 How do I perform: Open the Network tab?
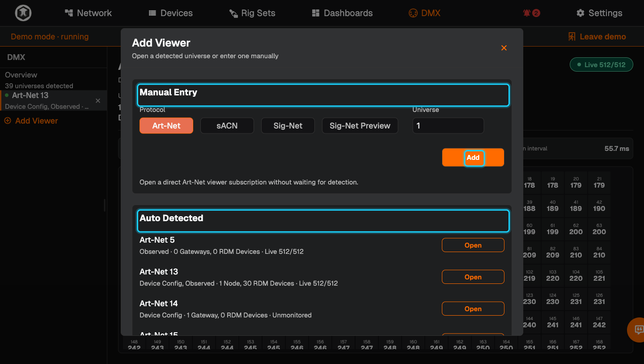(88, 13)
